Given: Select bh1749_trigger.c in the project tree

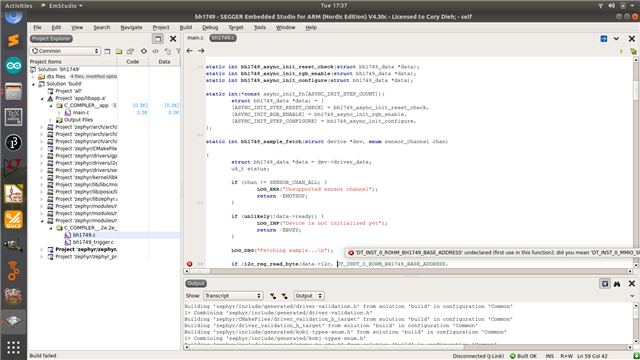Looking at the screenshot, I should tap(93, 242).
